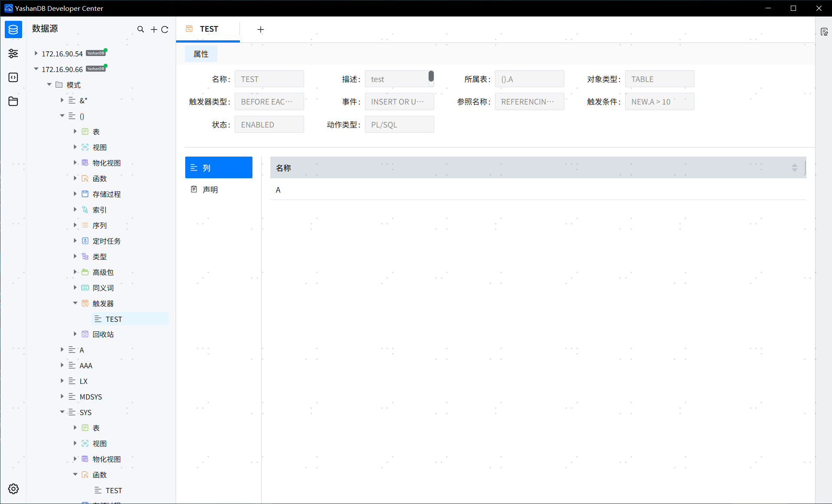Click the search icon in the 数据源 panel
The height and width of the screenshot is (504, 832).
click(141, 29)
